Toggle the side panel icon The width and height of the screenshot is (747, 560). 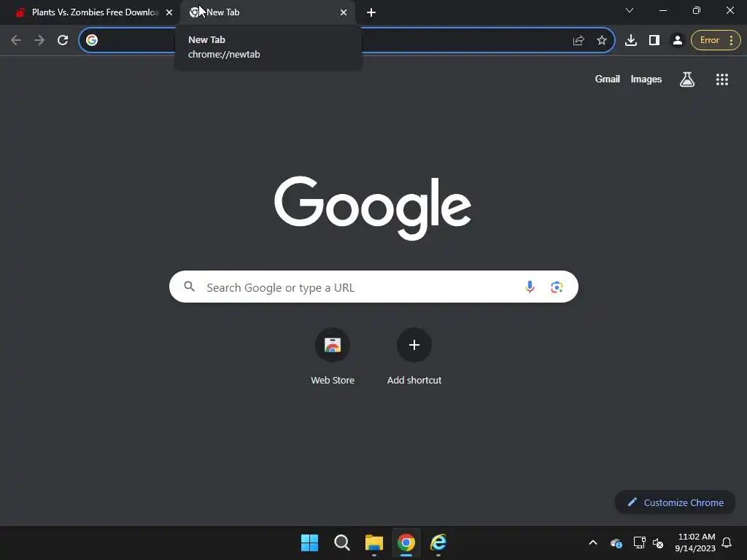pyautogui.click(x=654, y=40)
